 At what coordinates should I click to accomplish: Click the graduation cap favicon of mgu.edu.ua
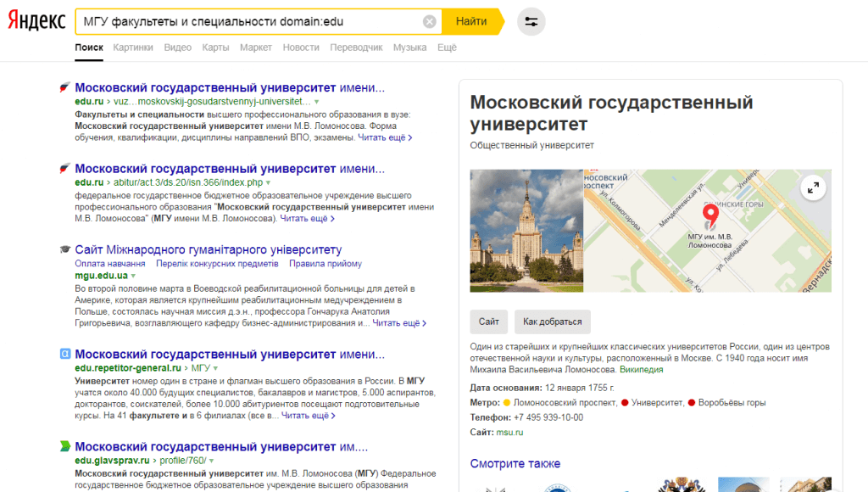[x=64, y=249]
